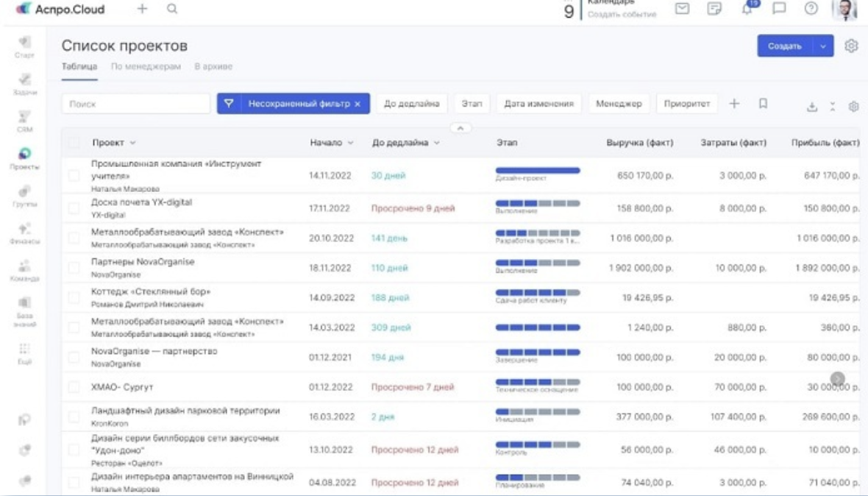The height and width of the screenshot is (496, 868).
Task: Click the search magnifier in top bar
Action: [172, 9]
